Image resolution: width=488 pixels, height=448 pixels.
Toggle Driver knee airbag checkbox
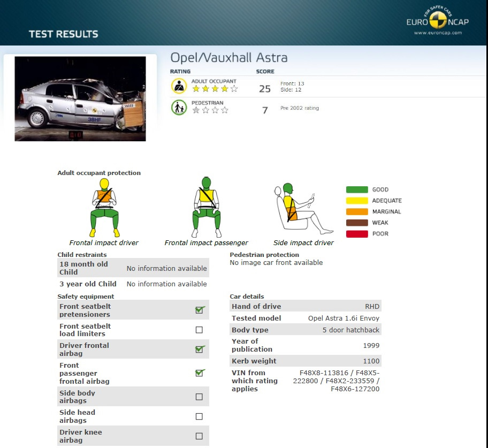199,436
